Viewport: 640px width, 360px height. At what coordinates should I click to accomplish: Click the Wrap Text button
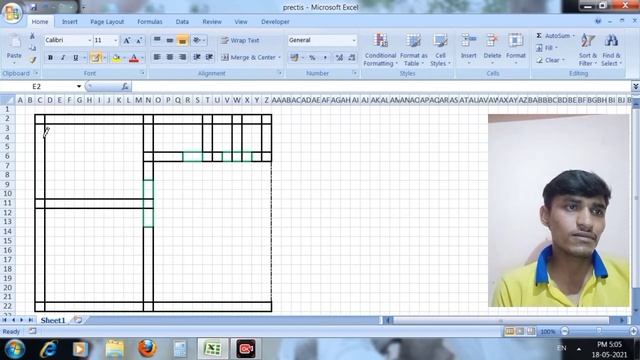point(240,40)
